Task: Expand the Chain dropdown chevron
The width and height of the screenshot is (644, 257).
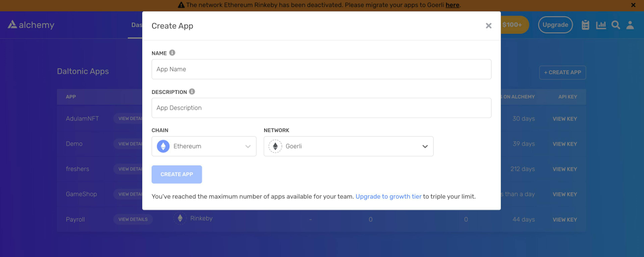Action: (x=248, y=146)
